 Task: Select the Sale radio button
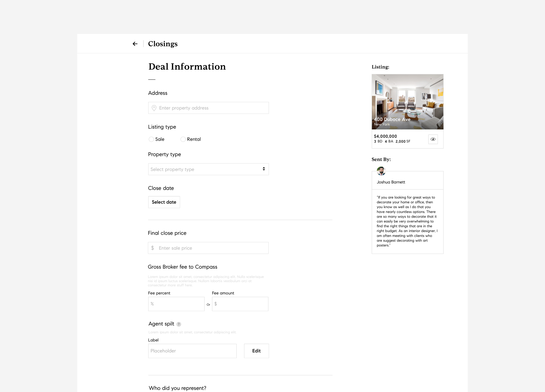pos(151,139)
